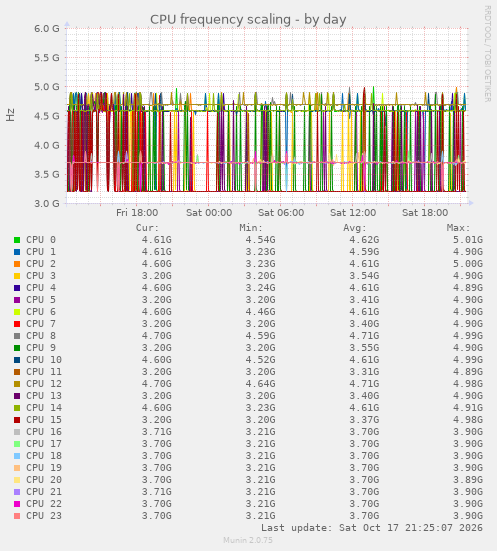Click CPU 2 max value 5.00G
This screenshot has width=497, height=551.
coord(468,264)
